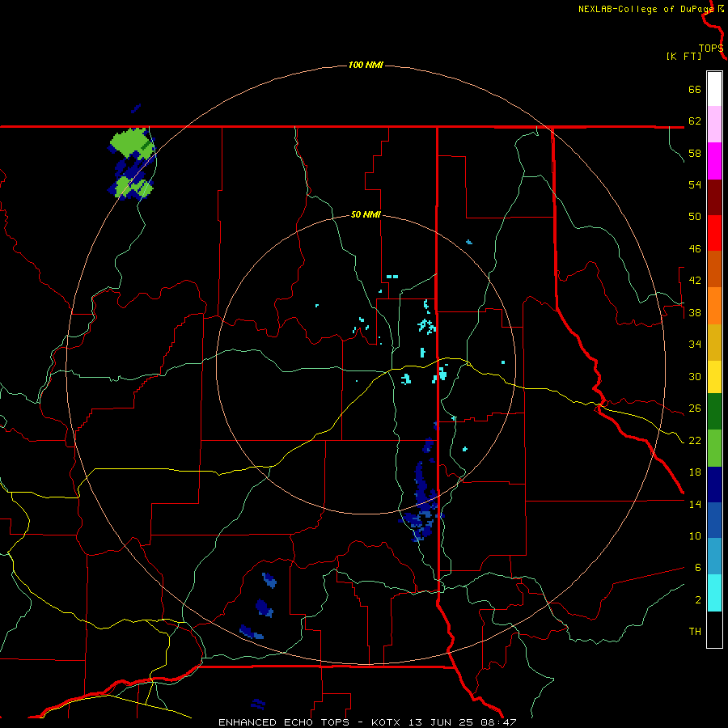Select the 08:47 timestamp
728x728 pixels.
(497, 722)
